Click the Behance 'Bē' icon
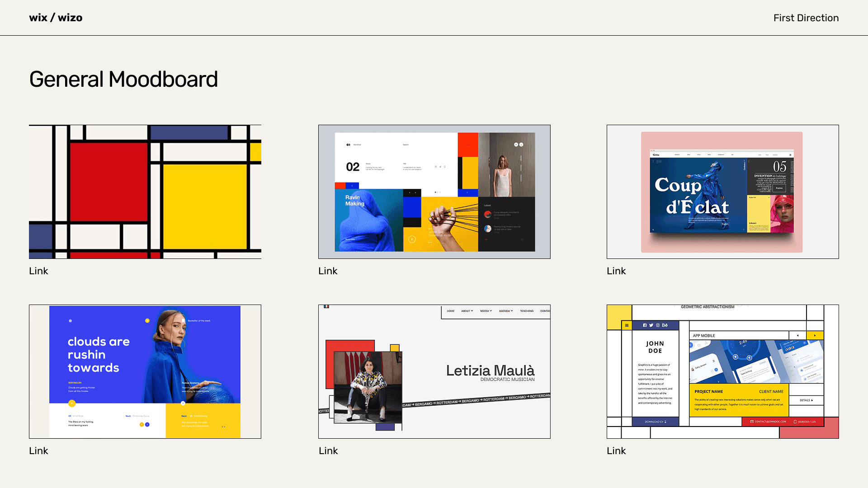This screenshot has height=488, width=868. tap(665, 325)
